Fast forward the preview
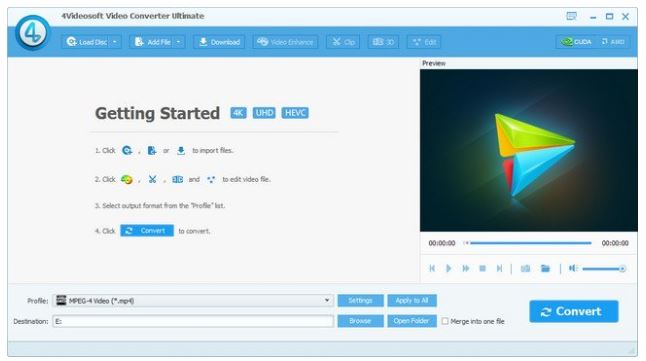646x361 pixels. pyautogui.click(x=466, y=269)
